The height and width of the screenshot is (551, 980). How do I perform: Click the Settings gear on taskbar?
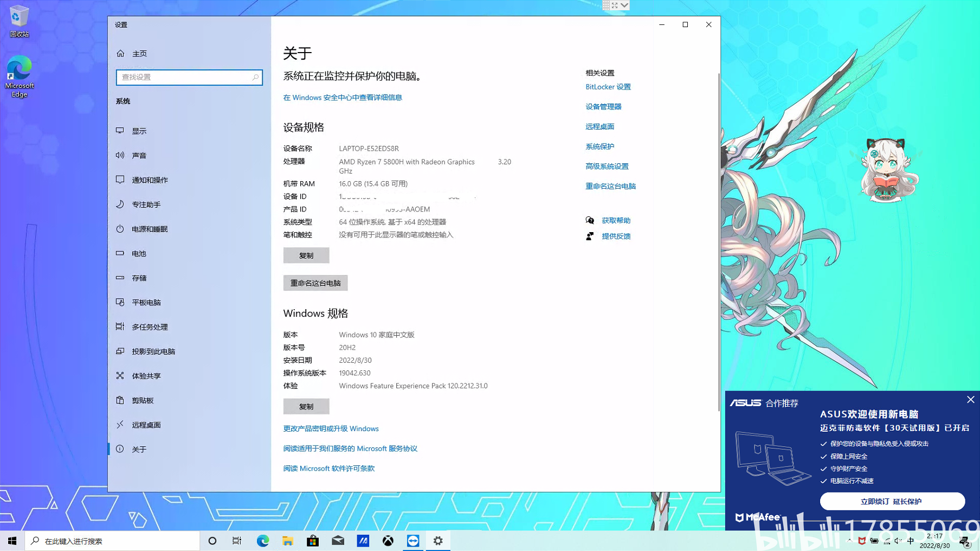pyautogui.click(x=438, y=541)
